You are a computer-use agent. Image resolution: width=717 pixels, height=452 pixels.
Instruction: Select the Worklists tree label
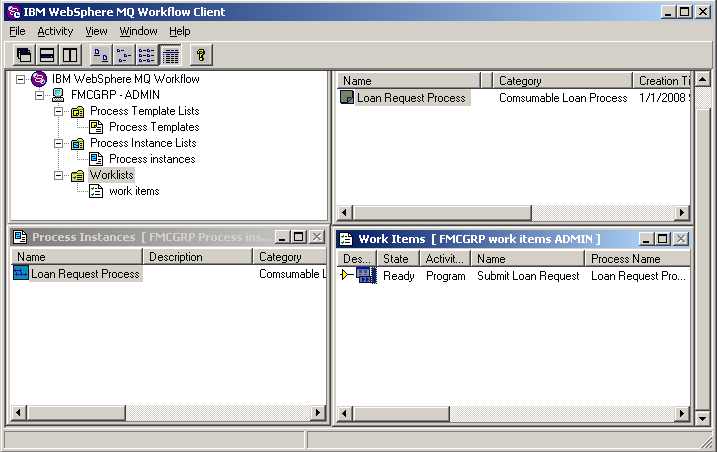pos(112,175)
